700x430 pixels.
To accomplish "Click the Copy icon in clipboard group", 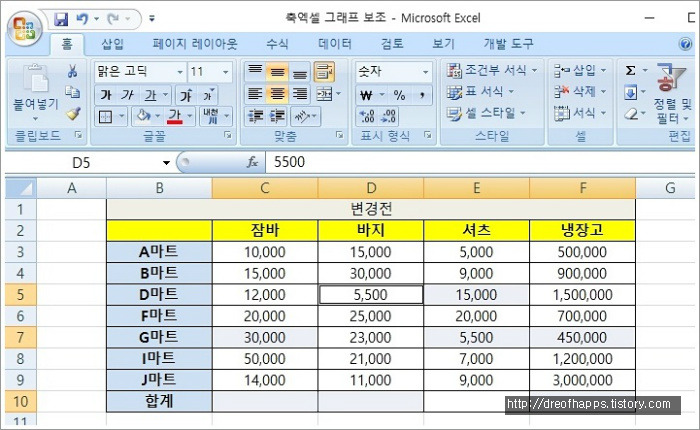I will [72, 92].
